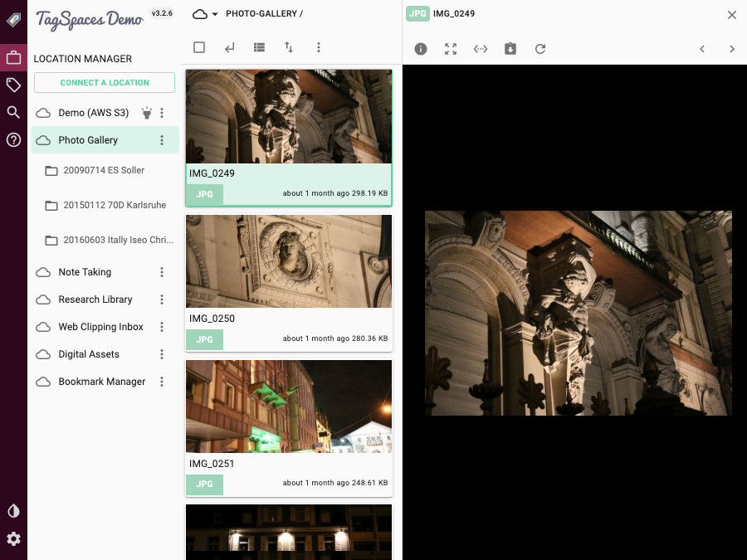Switch image preview to fullscreen
The height and width of the screenshot is (560, 747).
(x=451, y=49)
